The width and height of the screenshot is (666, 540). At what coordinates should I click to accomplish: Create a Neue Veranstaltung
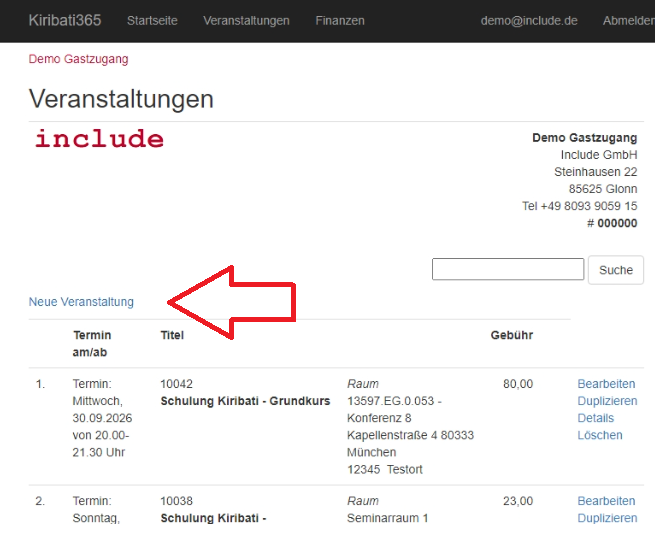[x=81, y=302]
